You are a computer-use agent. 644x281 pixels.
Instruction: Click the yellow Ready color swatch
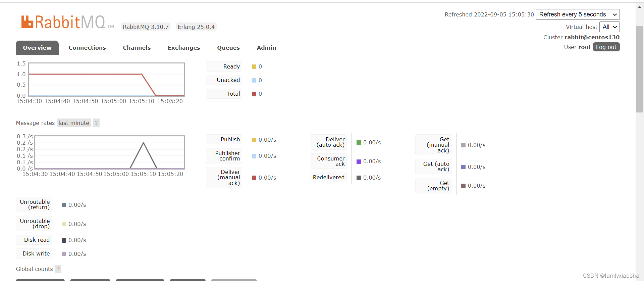click(x=254, y=67)
